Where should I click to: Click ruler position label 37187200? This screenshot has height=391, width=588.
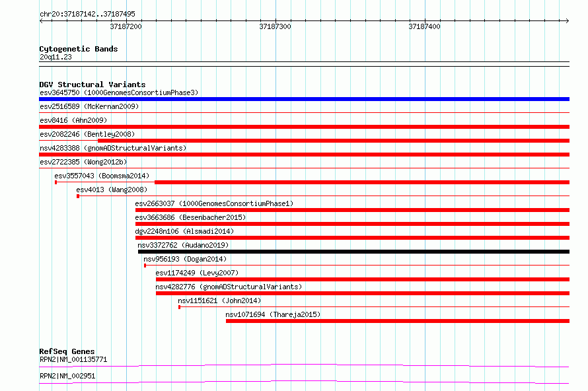pyautogui.click(x=126, y=26)
